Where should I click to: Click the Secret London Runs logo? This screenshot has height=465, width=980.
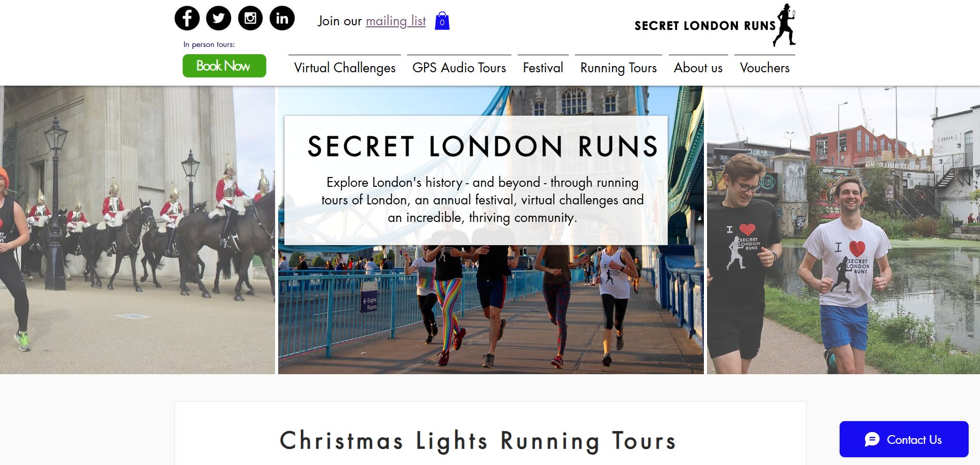[x=705, y=25]
